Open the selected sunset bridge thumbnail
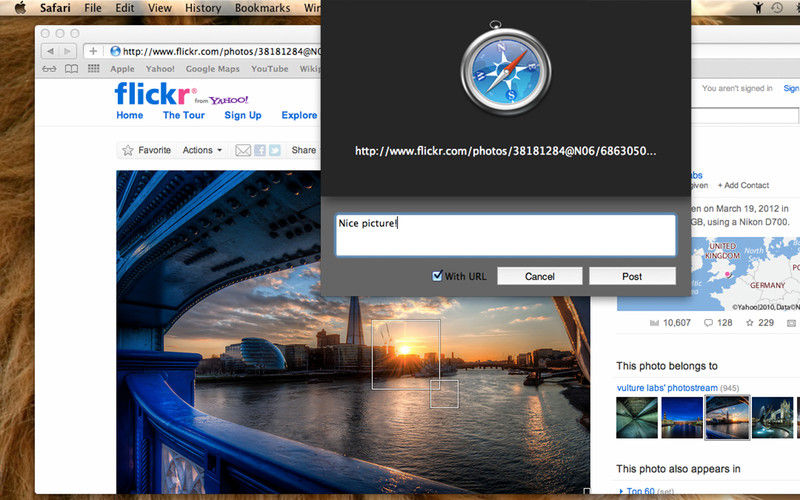800x500 pixels. (x=728, y=417)
